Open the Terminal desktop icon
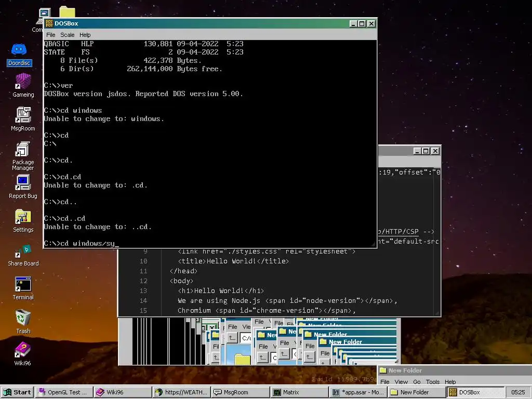The height and width of the screenshot is (399, 532). 23,288
